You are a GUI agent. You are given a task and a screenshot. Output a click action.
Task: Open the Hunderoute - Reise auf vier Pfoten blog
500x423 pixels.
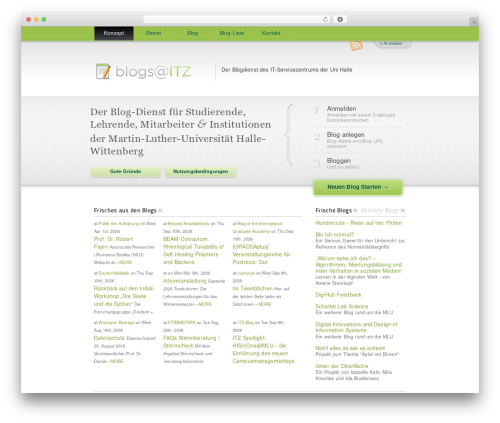[x=359, y=223]
